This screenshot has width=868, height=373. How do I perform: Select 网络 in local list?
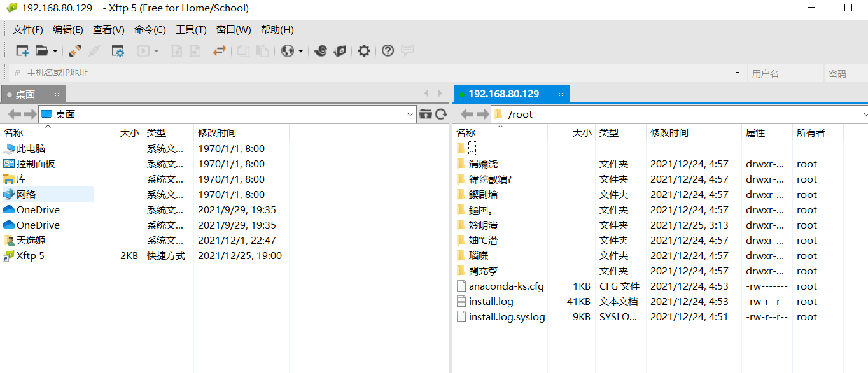(26, 194)
